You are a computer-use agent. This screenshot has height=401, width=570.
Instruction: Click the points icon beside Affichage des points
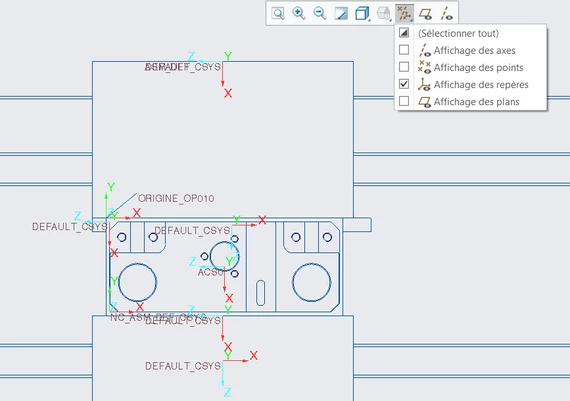point(424,67)
